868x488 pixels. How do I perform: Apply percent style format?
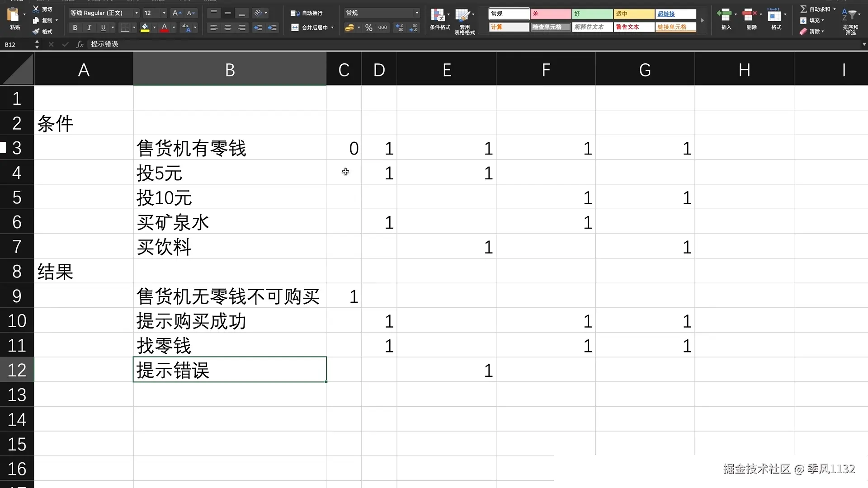pos(369,28)
